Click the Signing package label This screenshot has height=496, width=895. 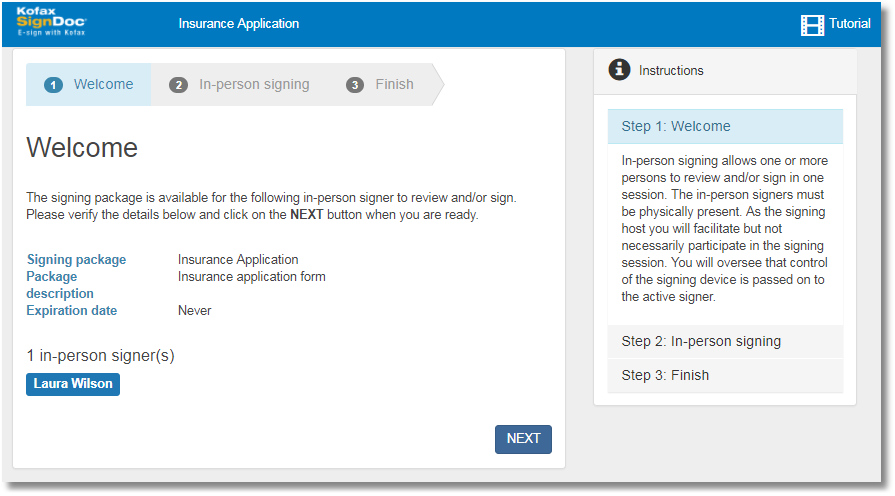coord(77,260)
